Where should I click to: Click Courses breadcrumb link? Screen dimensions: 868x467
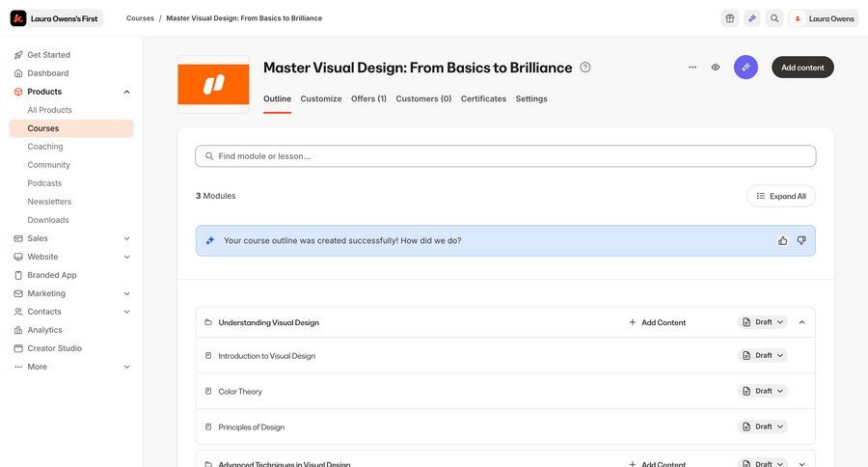click(140, 18)
